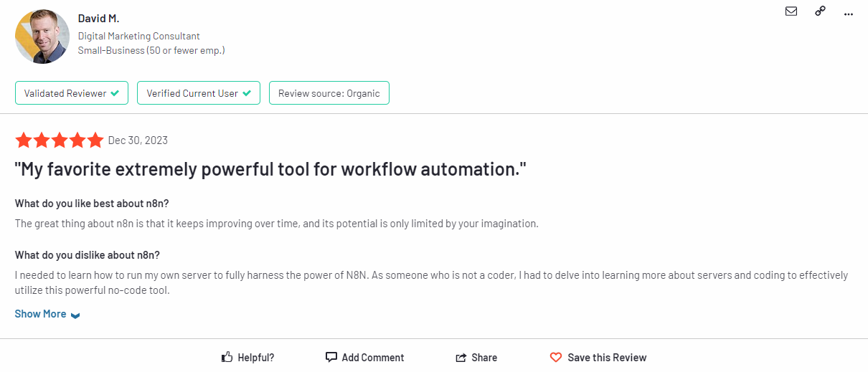The width and height of the screenshot is (868, 372).
Task: Click the five-star rating
Action: 60,140
